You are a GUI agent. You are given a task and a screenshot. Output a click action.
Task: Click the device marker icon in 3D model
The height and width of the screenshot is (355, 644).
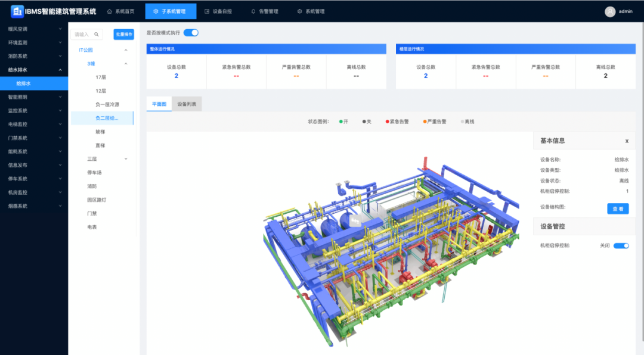[x=355, y=221]
